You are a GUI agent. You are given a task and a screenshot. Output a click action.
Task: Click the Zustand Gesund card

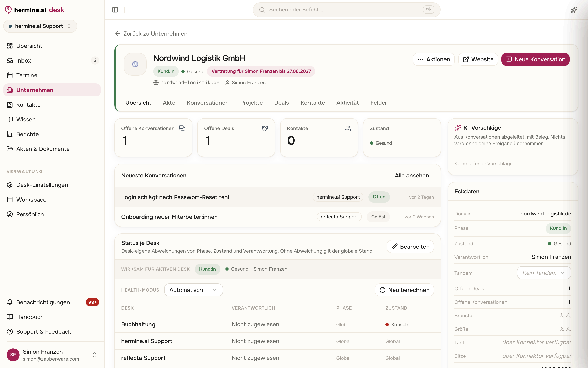[x=402, y=138]
